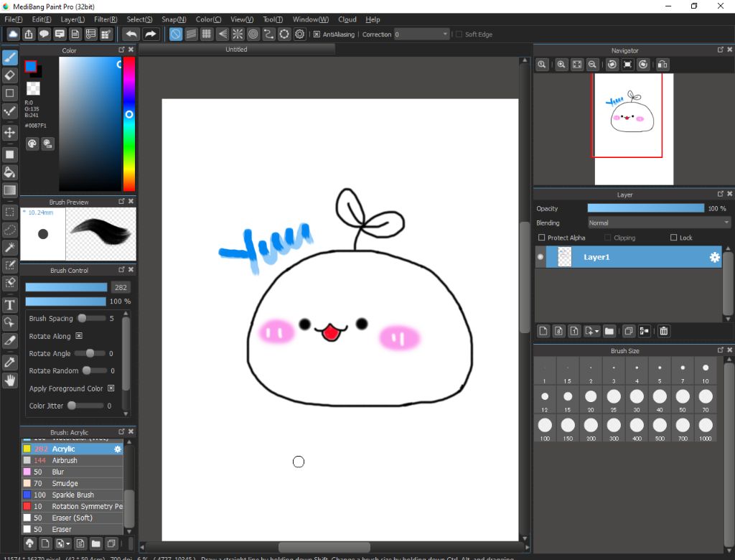This screenshot has height=560, width=735.
Task: Choose brush size 100 preset
Action: (x=545, y=429)
